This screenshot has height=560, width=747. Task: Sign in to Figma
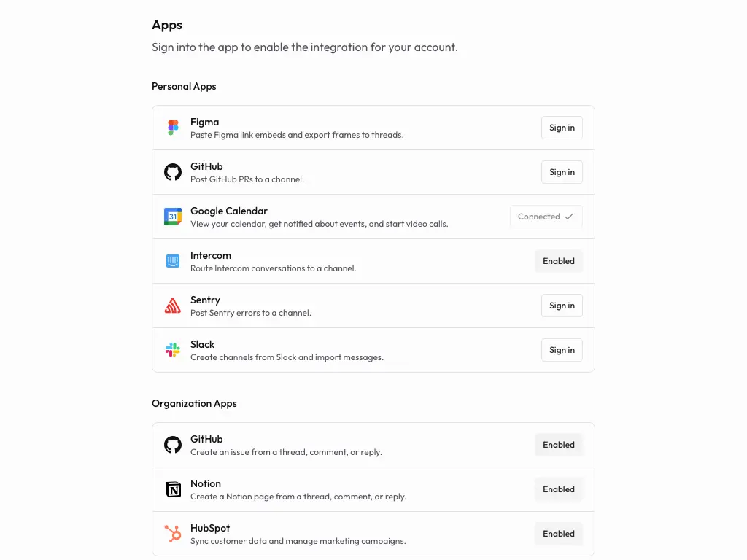click(562, 128)
